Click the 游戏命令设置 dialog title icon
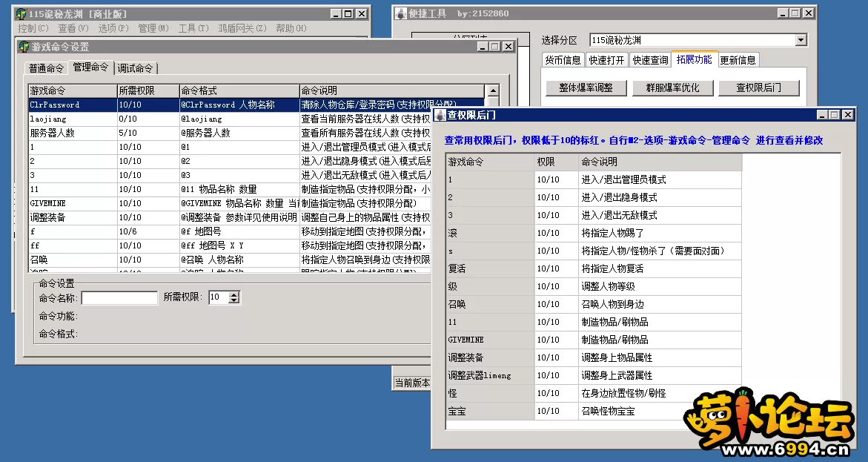Screen dimensions: 868x462 [x=24, y=47]
